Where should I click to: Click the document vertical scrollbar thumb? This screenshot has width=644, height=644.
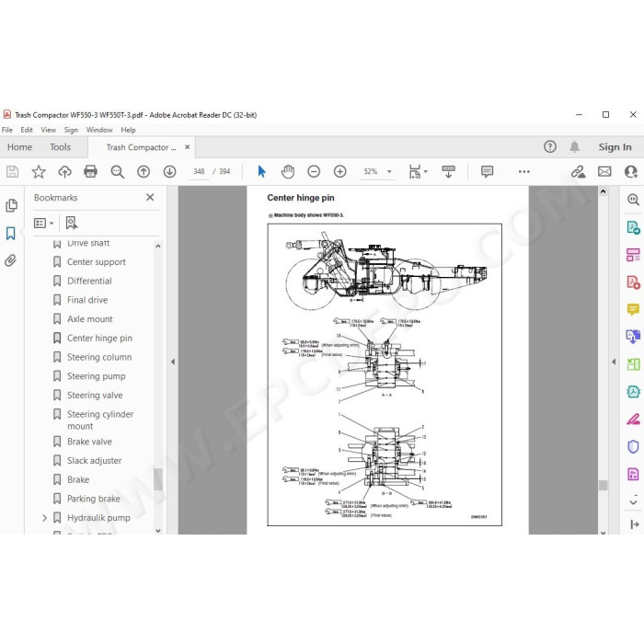(603, 485)
